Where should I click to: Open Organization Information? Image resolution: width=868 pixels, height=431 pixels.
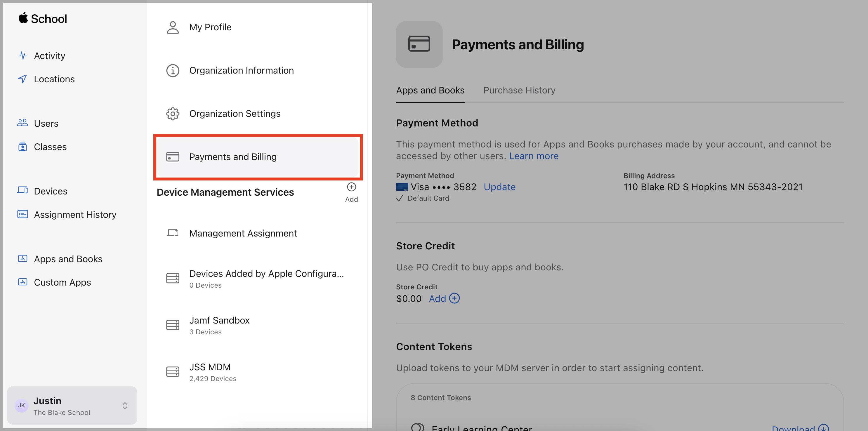point(258,70)
